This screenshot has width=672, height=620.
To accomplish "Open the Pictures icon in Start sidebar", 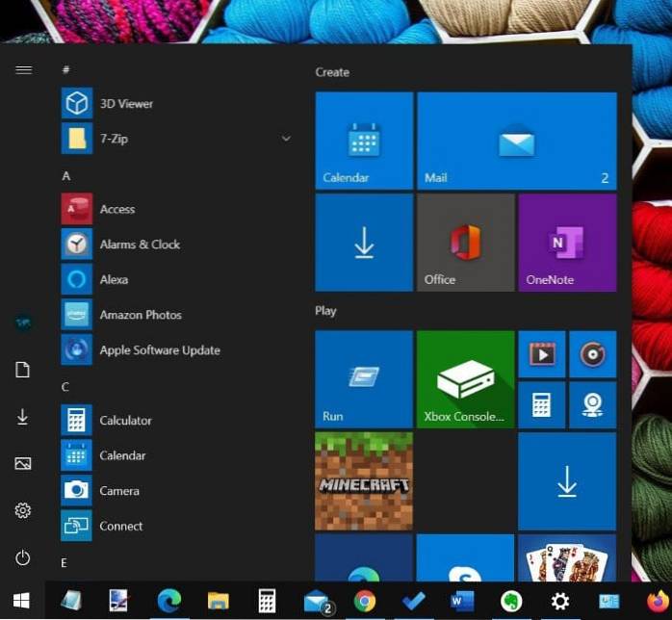I will tap(23, 463).
